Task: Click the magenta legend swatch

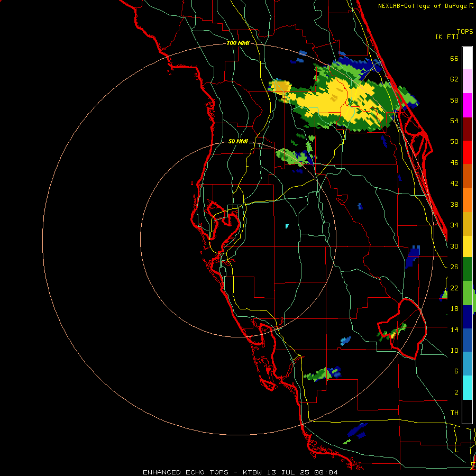Action: (x=467, y=105)
